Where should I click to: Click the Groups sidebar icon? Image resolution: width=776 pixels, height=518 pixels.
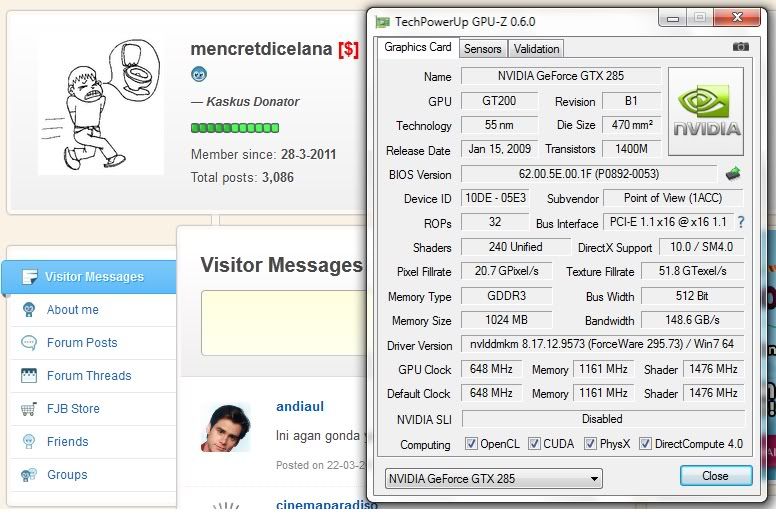pos(29,474)
